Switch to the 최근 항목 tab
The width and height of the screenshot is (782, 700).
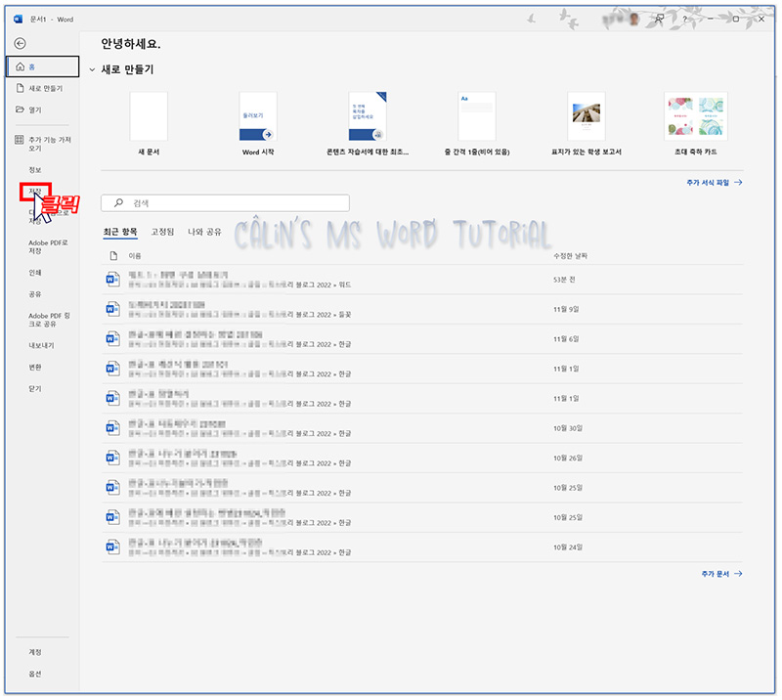coord(120,232)
